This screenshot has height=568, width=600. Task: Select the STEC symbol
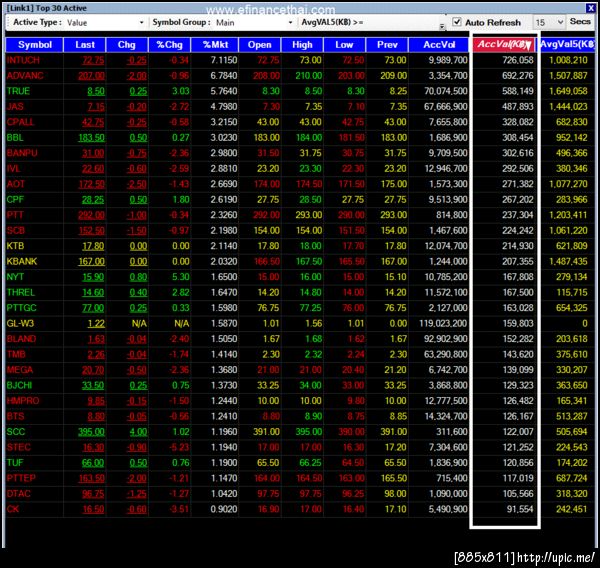[x=18, y=447]
